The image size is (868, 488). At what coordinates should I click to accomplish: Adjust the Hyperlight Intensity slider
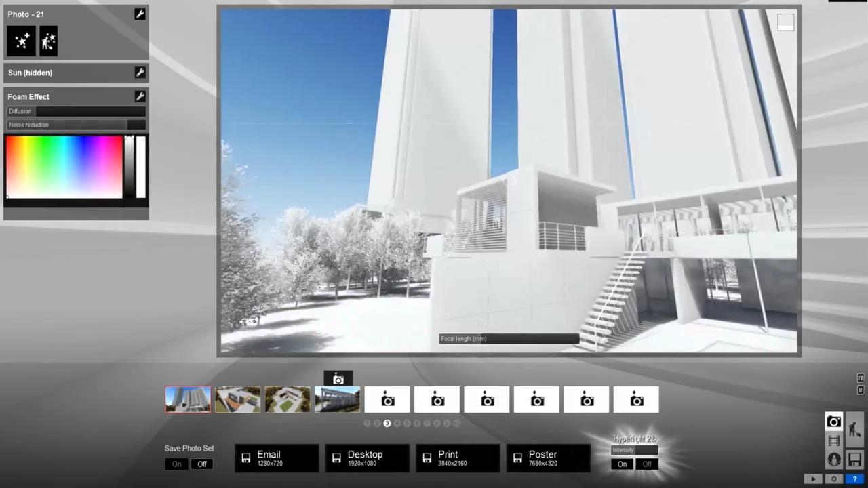pos(635,450)
